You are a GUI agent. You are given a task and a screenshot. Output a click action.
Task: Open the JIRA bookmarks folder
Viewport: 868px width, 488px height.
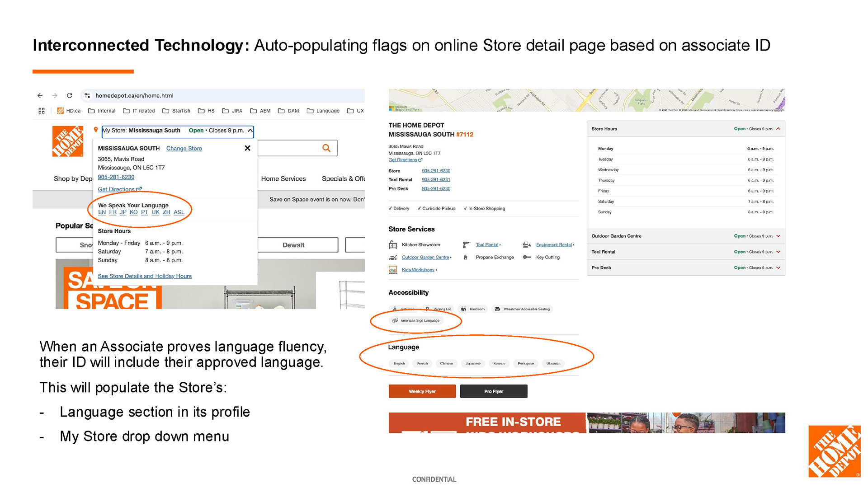click(x=232, y=111)
